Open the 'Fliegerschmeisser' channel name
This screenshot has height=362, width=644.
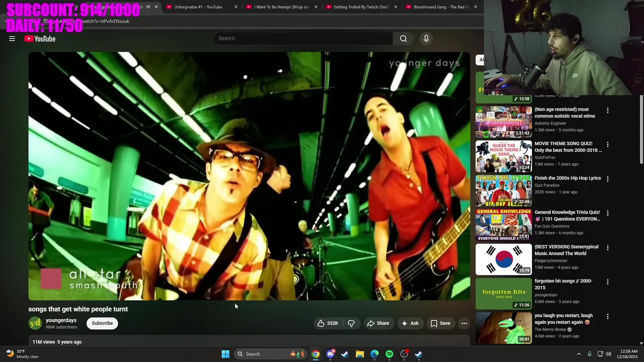click(551, 260)
